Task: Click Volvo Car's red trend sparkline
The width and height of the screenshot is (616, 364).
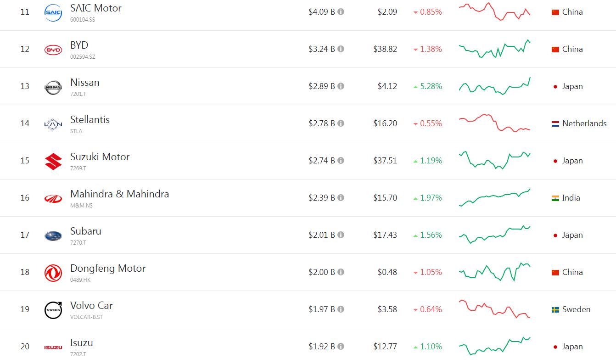Action: click(495, 309)
